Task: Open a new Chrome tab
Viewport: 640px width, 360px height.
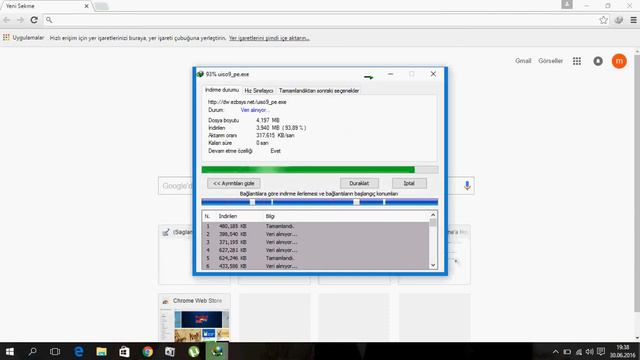Action: [101, 6]
